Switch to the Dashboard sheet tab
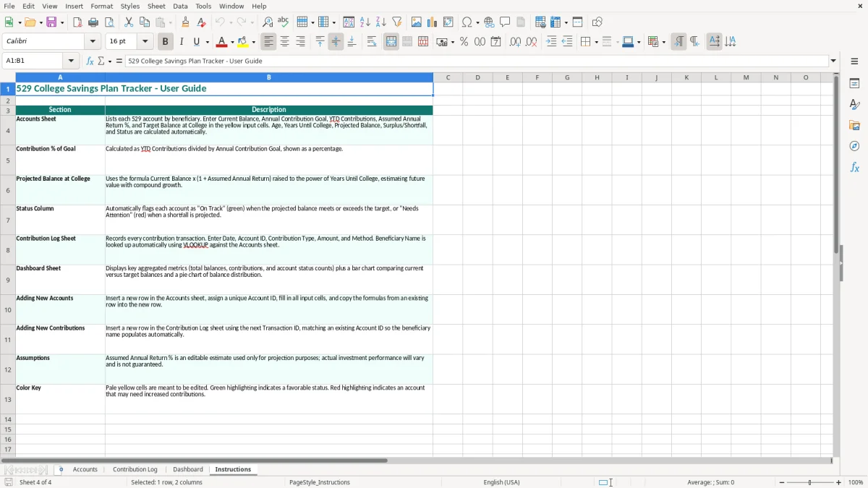This screenshot has width=868, height=488. (188, 469)
